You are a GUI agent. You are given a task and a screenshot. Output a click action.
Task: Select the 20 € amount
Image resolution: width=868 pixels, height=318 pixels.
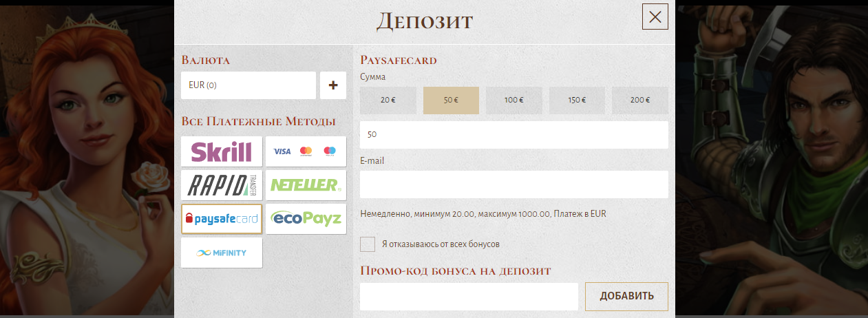tap(388, 100)
